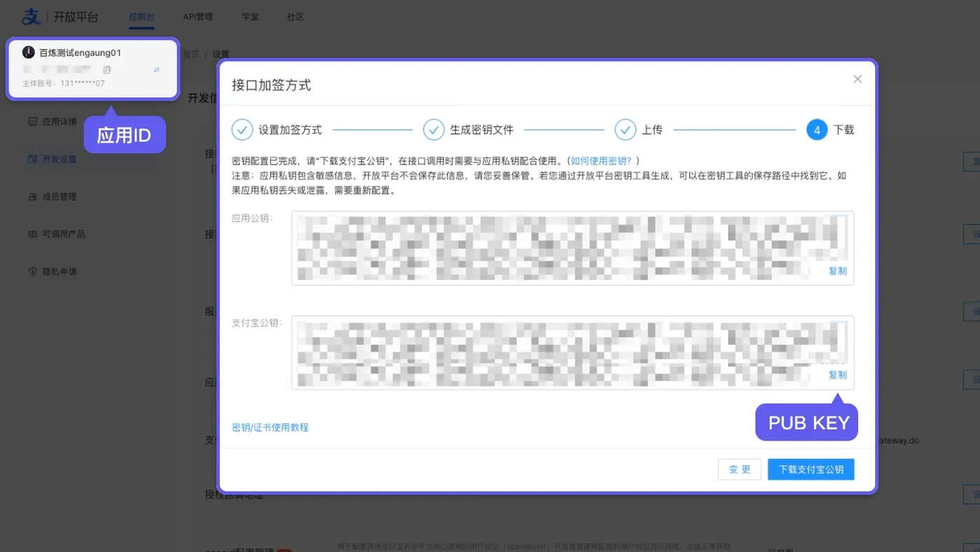The image size is (980, 552).
Task: Click the checkmark circle for 生成密钥文件 step
Action: 434,130
